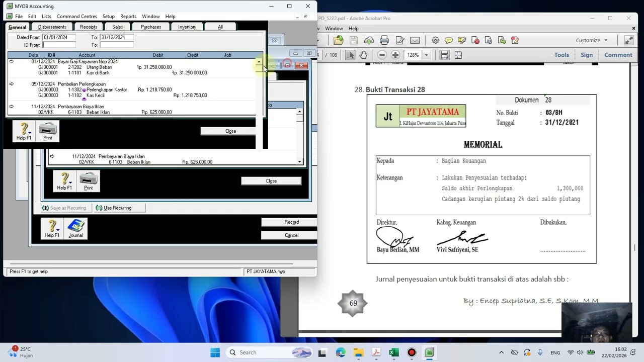Click Acrobat fit one full page icon
This screenshot has width=644, height=362.
tap(458, 55)
